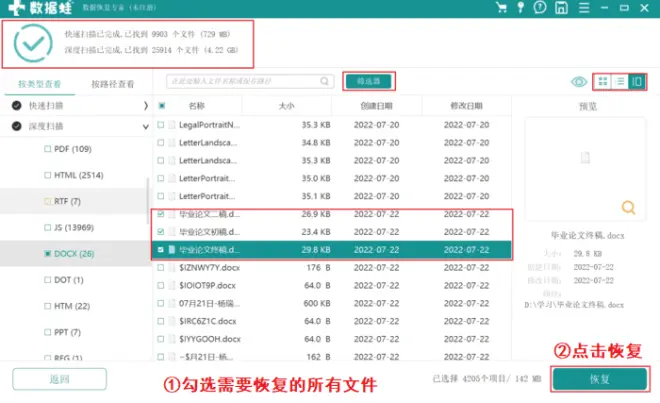Click the document thumbnail in the preview area
Screen dimensions: 660x403
coord(585,158)
